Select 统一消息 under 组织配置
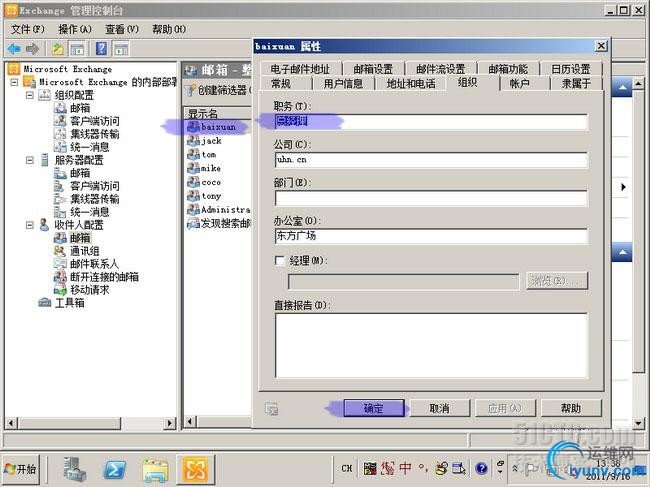 click(90, 147)
